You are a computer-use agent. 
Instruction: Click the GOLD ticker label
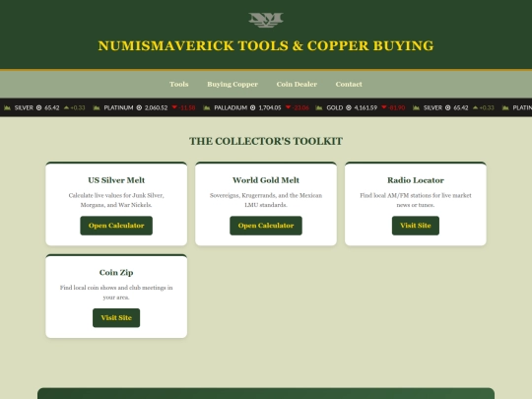[x=335, y=107]
